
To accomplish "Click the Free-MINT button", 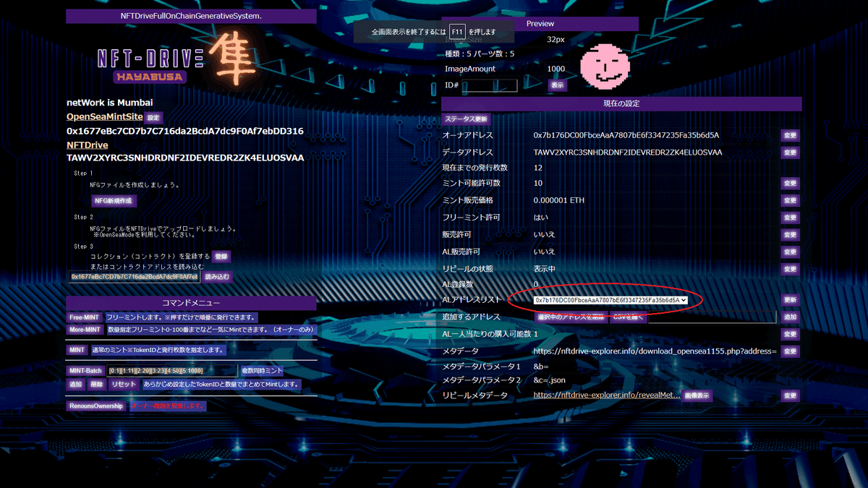I will click(x=84, y=317).
